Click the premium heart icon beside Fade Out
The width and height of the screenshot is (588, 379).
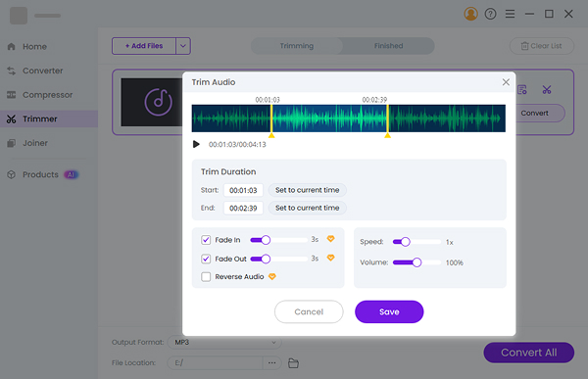(330, 258)
